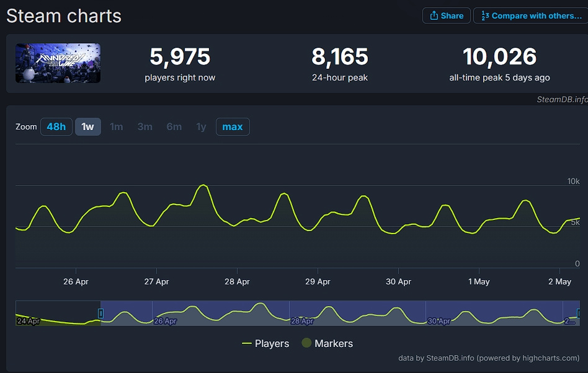Click the 26 Apr navigator label
This screenshot has width=588, height=373.
166,321
